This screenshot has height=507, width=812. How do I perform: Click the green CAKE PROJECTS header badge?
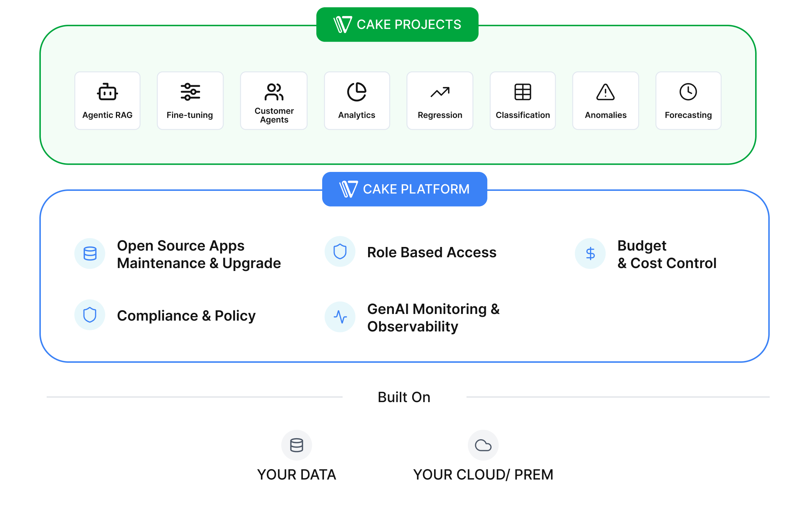coord(397,24)
